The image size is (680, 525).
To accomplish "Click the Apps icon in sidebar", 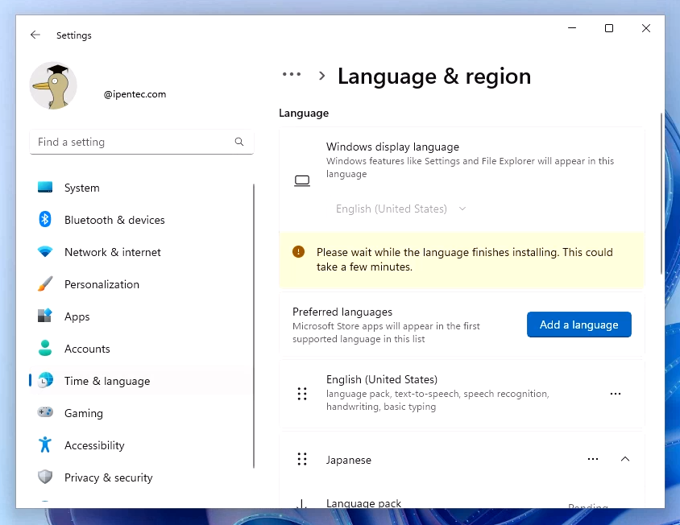I will [45, 316].
